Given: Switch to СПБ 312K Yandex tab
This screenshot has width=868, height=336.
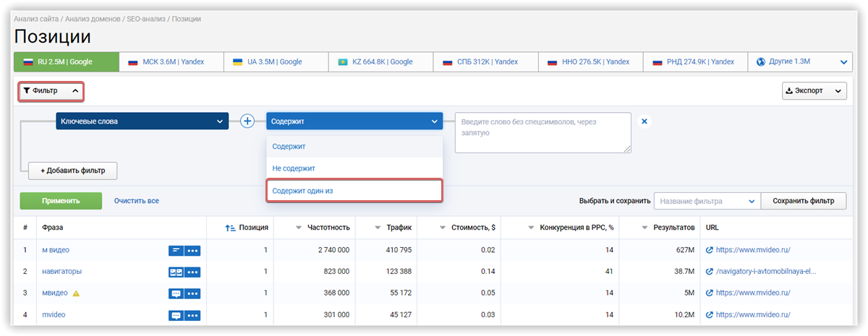Looking at the screenshot, I should pyautogui.click(x=486, y=62).
